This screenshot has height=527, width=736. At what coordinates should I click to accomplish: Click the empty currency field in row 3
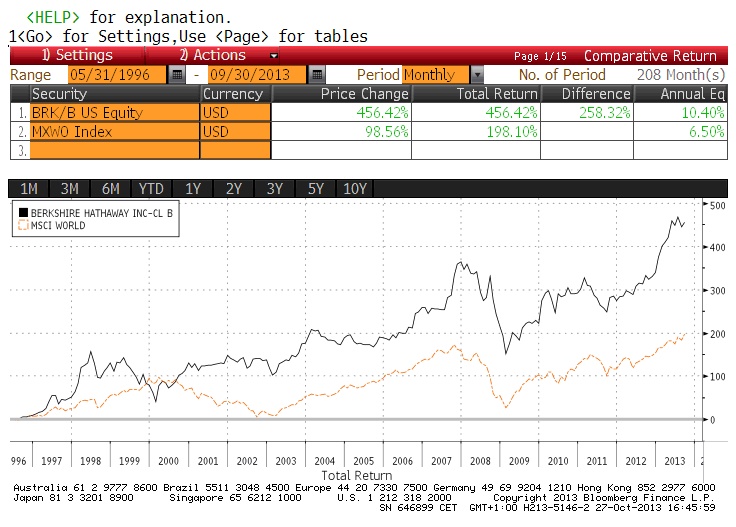[236, 150]
